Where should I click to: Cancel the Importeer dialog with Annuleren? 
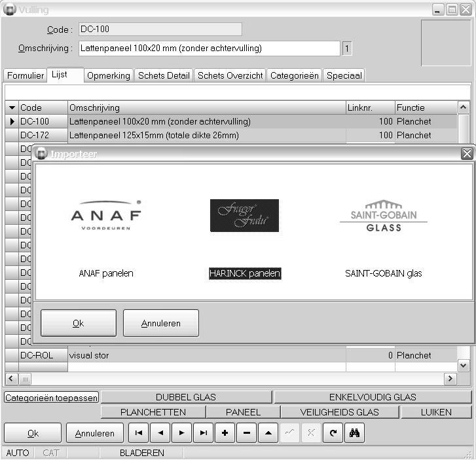pos(161,323)
